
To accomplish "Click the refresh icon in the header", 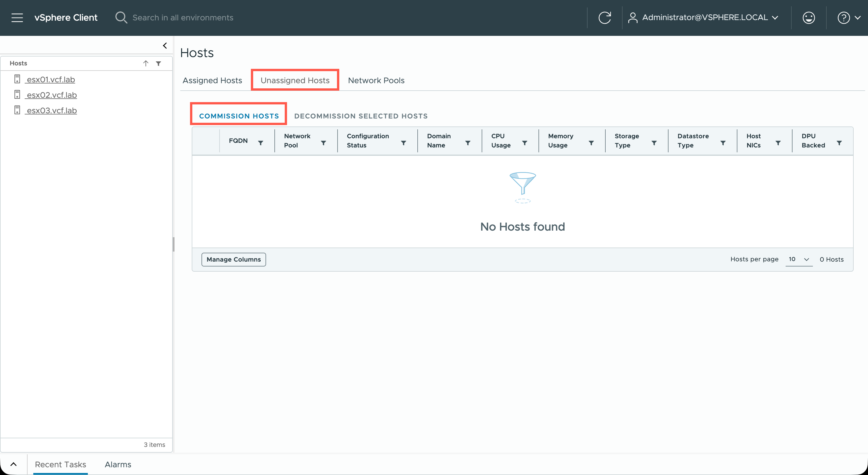I will pyautogui.click(x=604, y=17).
